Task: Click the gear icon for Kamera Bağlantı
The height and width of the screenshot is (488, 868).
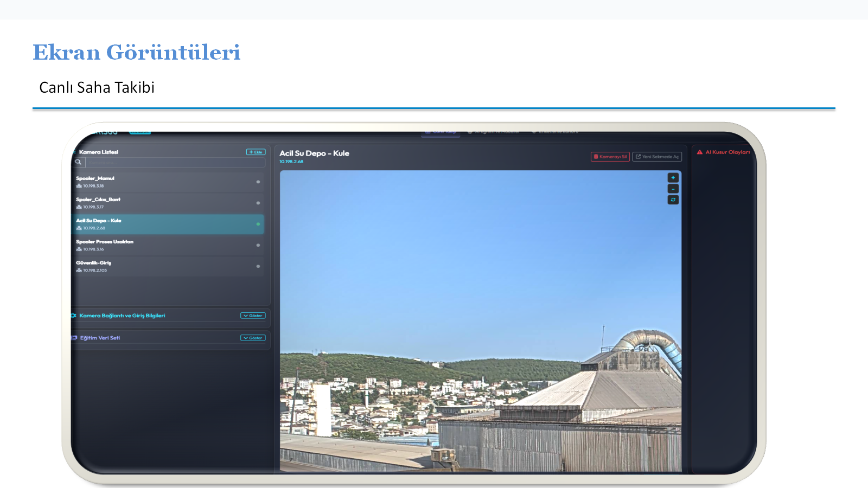Action: (x=74, y=316)
